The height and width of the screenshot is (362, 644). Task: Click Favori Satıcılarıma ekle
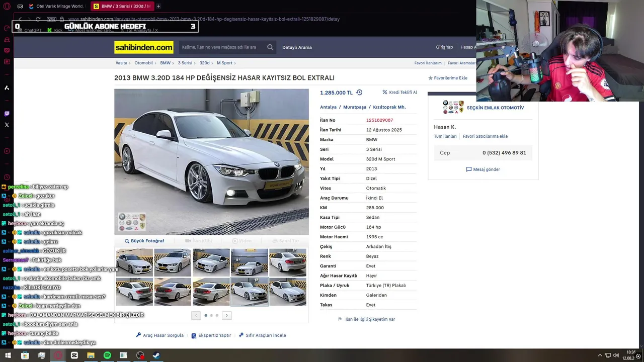[485, 136]
